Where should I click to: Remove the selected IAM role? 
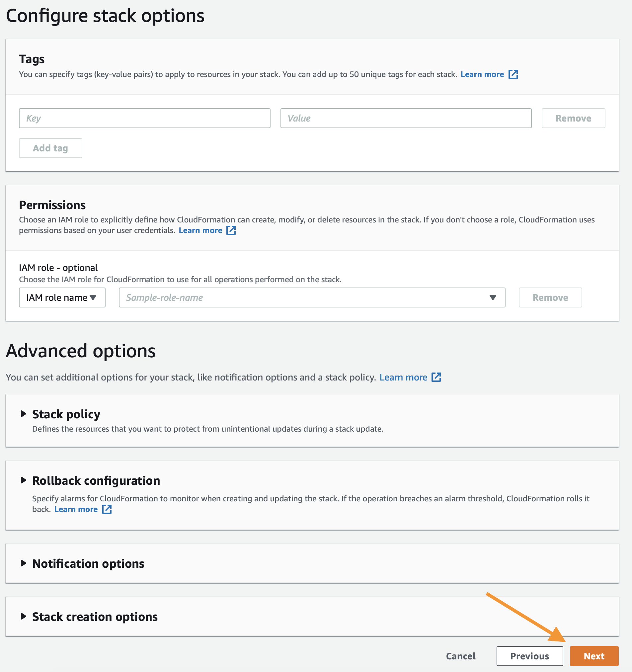[550, 297]
